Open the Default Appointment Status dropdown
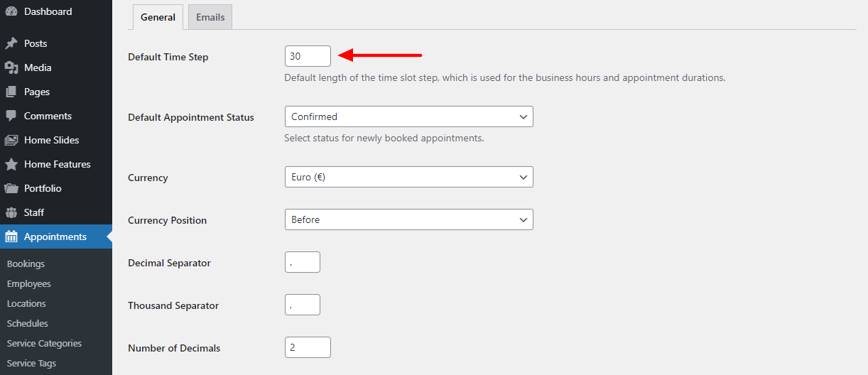The height and width of the screenshot is (375, 868). (408, 116)
